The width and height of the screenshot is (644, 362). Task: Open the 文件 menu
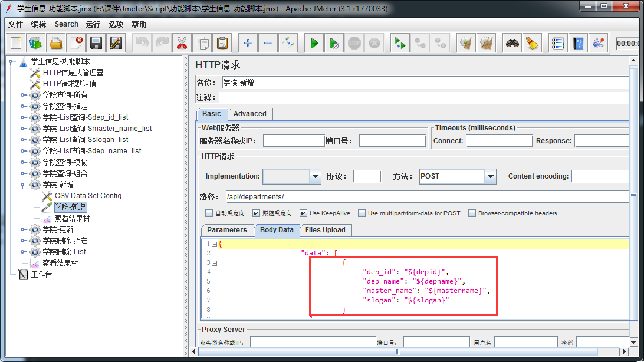click(15, 24)
